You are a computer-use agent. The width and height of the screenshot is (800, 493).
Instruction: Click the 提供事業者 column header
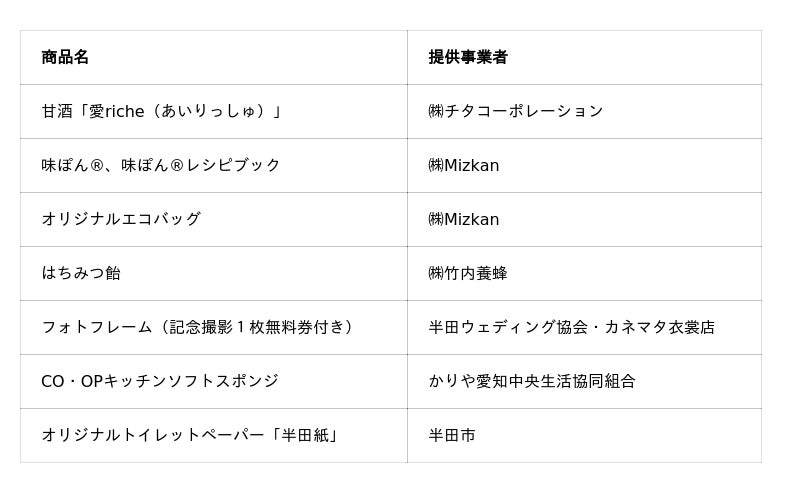(x=467, y=57)
